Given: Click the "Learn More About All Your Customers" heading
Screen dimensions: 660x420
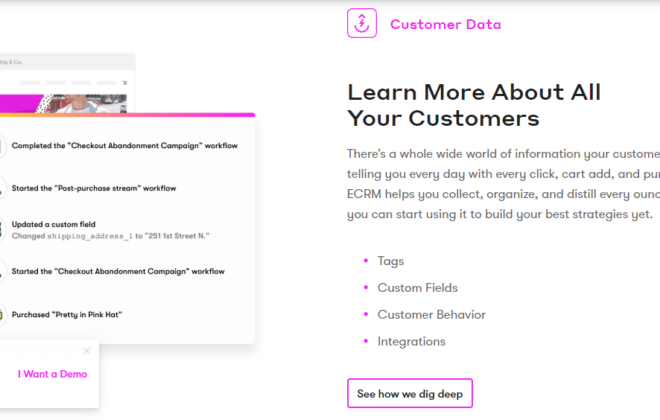Looking at the screenshot, I should (474, 105).
